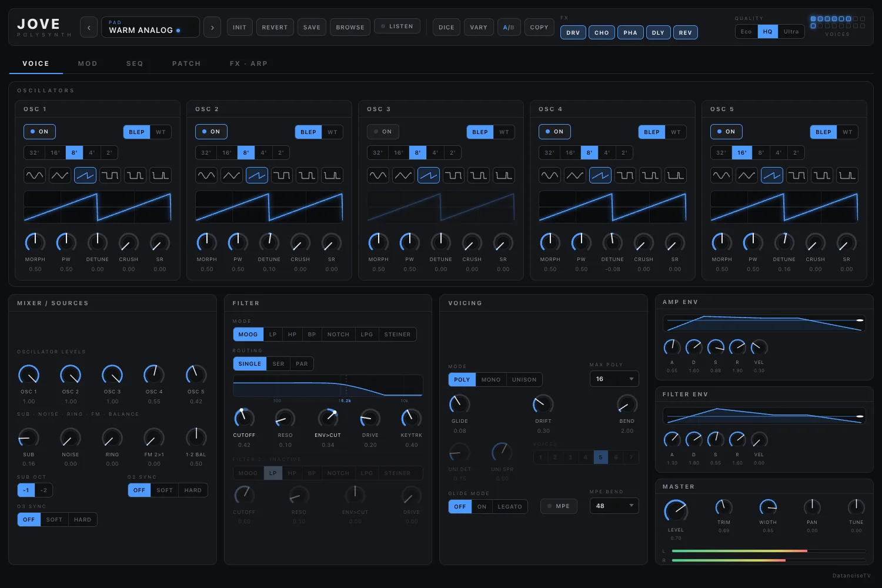882x588 pixels.
Task: Choose the narrowest pulse waveform for OSC 4
Action: pos(676,175)
